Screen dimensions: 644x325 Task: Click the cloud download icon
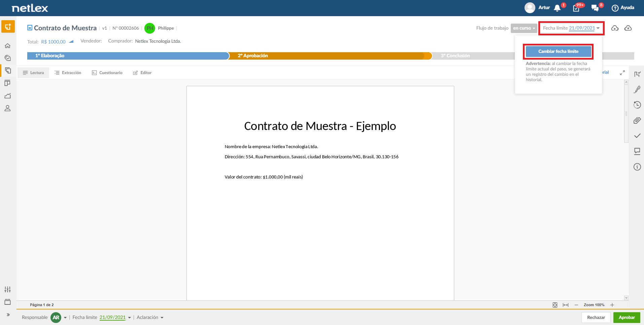628,28
